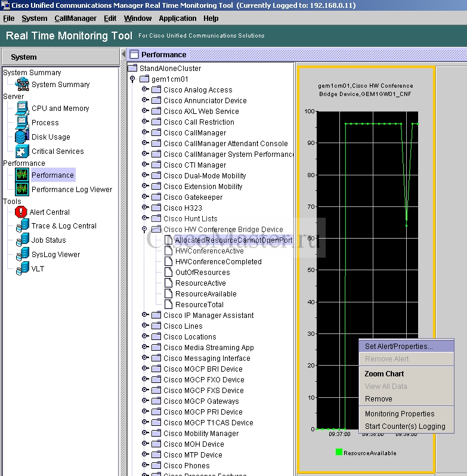
Task: Click the Cisco Gatekeeper folder icon
Action: (x=156, y=197)
